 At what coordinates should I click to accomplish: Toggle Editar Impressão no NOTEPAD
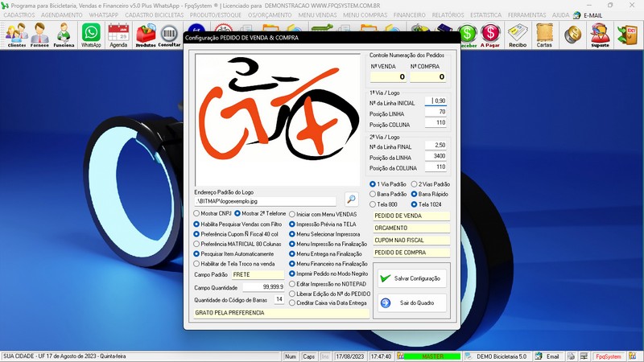point(293,284)
